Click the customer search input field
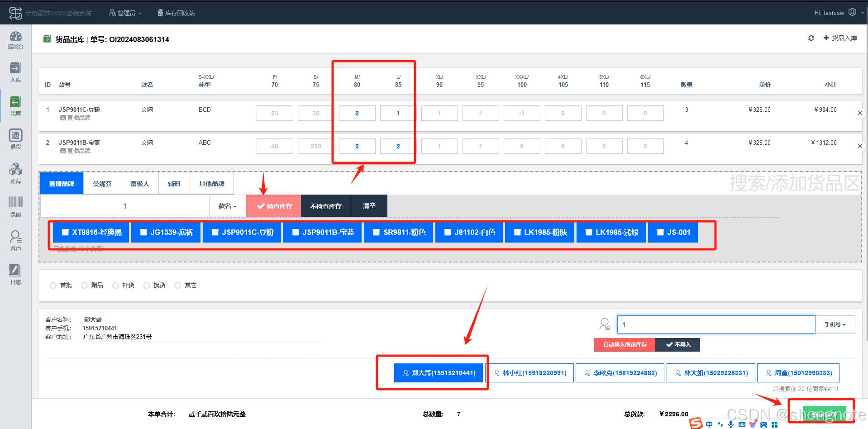 (715, 324)
